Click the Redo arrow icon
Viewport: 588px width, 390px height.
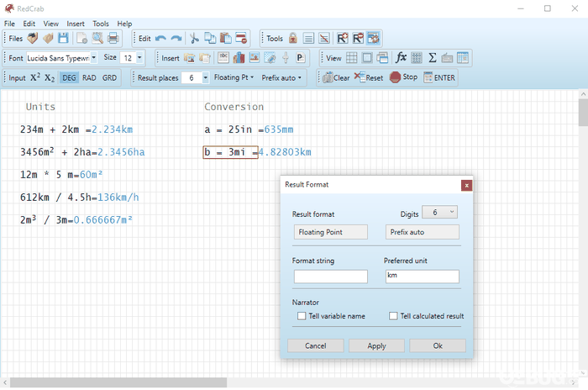[x=176, y=39]
